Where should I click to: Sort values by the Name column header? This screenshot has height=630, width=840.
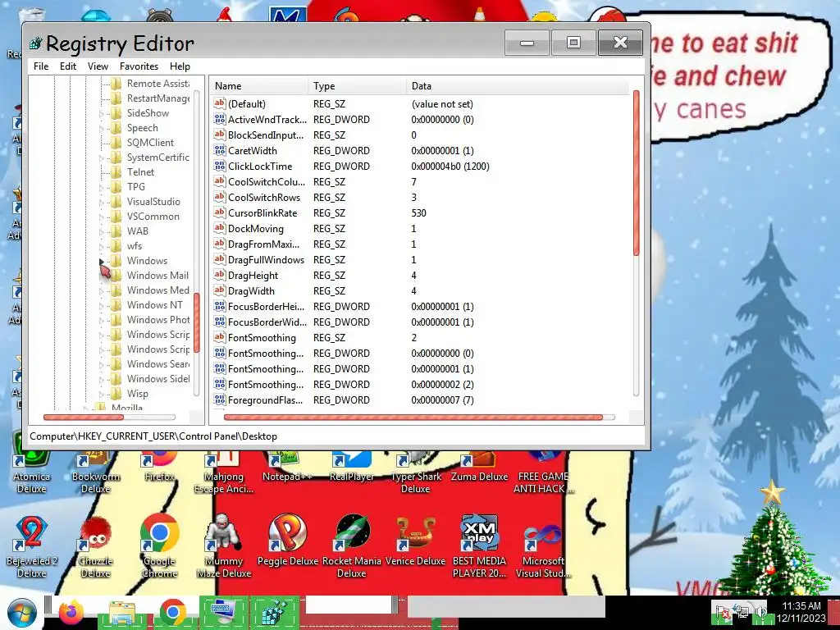[259, 85]
